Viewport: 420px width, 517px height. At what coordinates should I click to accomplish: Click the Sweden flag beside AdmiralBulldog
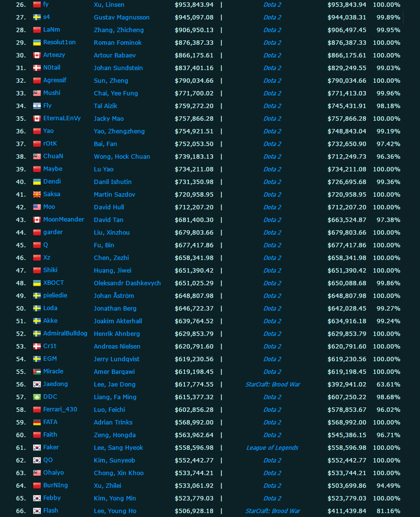(37, 334)
